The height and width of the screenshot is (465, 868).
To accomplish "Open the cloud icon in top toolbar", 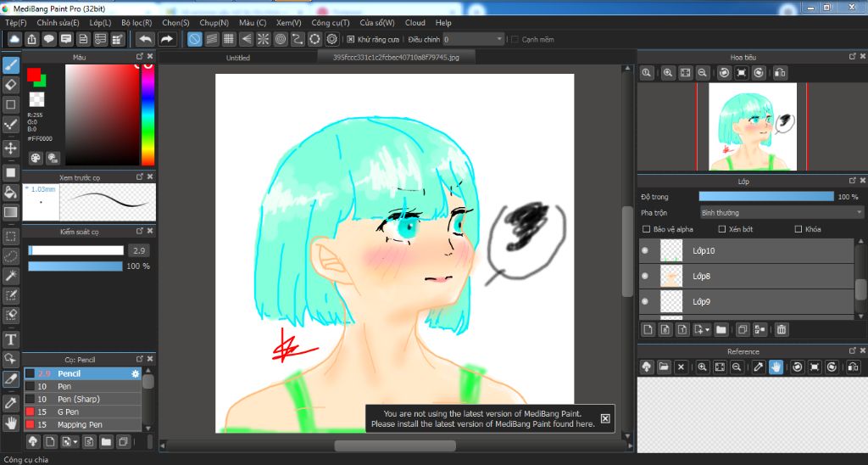I will tap(14, 39).
